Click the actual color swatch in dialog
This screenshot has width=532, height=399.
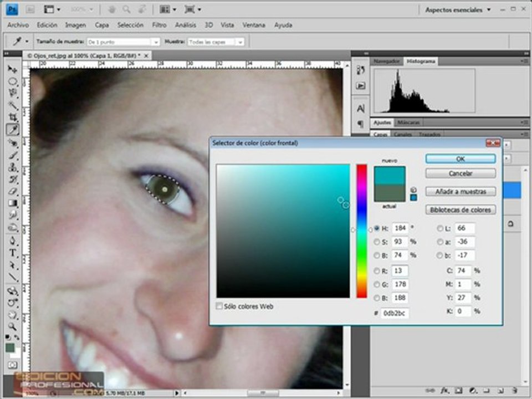click(390, 193)
